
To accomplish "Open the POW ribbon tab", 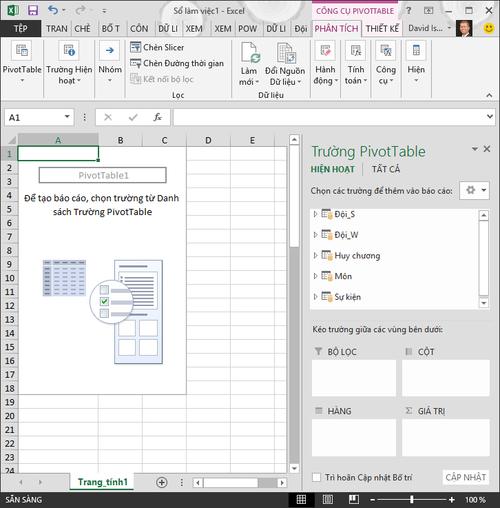I will click(x=247, y=29).
